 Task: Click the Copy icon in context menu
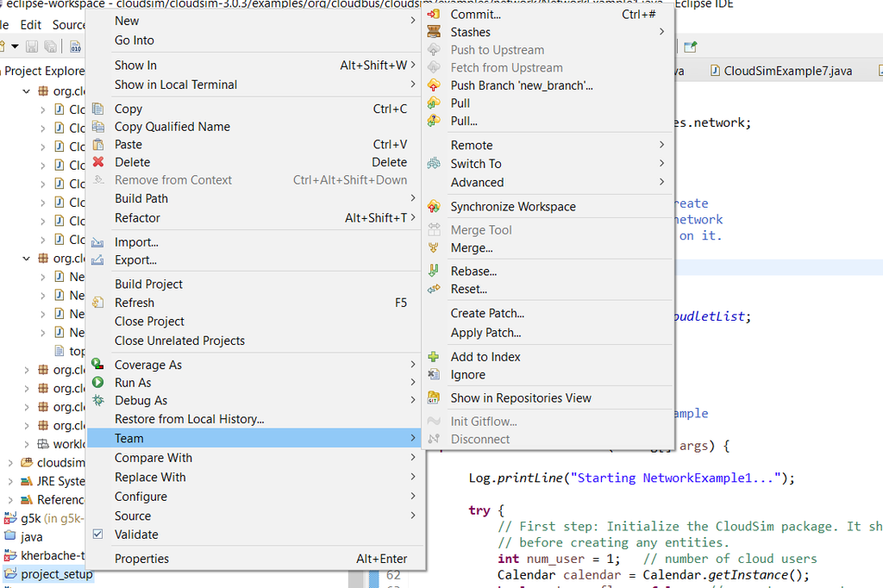click(x=98, y=108)
